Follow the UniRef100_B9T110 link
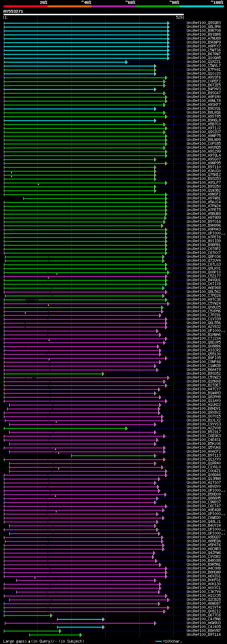 coord(204,167)
